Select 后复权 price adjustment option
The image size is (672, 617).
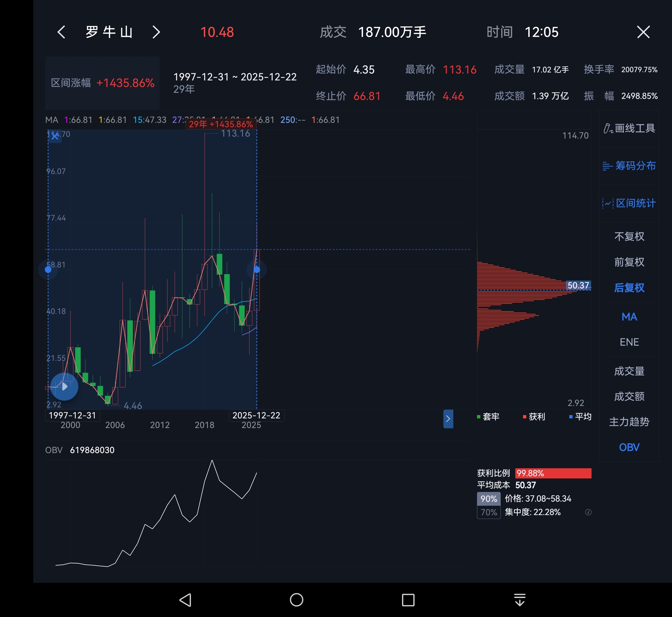tap(629, 288)
